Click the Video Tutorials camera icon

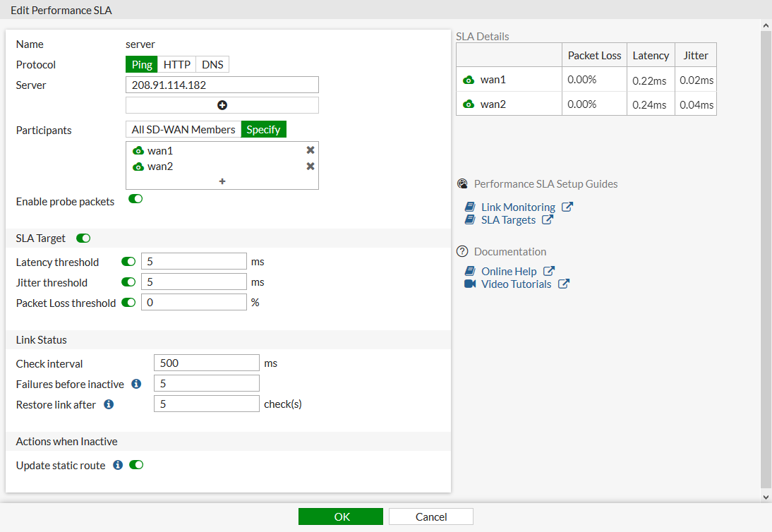click(x=470, y=284)
